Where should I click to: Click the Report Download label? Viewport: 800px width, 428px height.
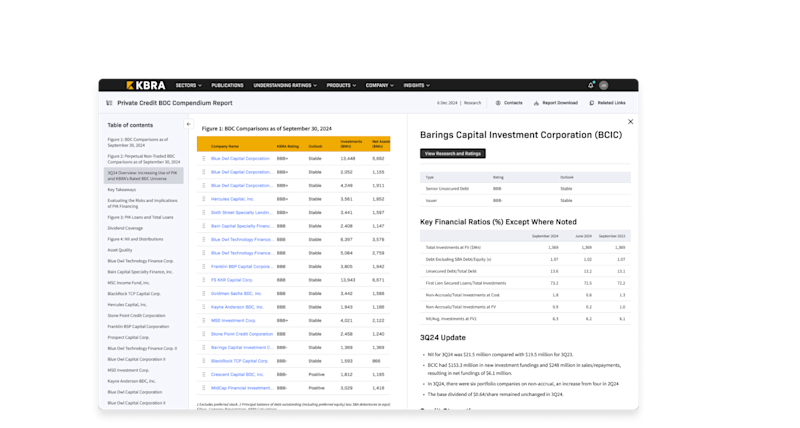(x=560, y=103)
